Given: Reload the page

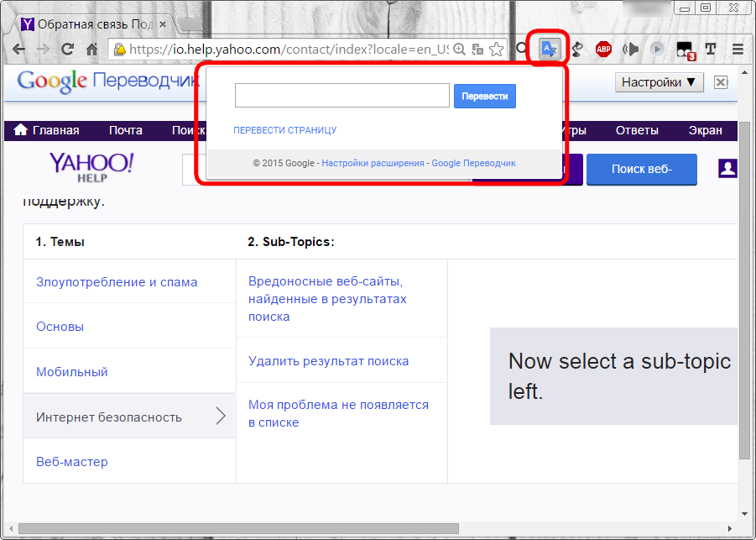Looking at the screenshot, I should (x=67, y=49).
